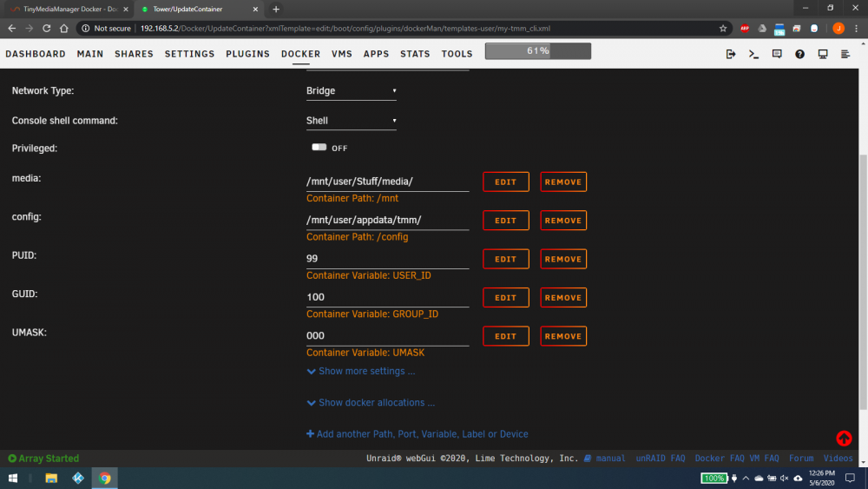Open the Kodi app in the taskbar

point(78,478)
